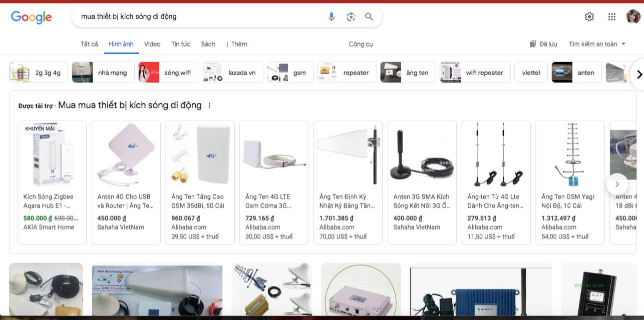Image resolution: width=644 pixels, height=320 pixels.
Task: Open the settings gear menu
Action: 589,16
